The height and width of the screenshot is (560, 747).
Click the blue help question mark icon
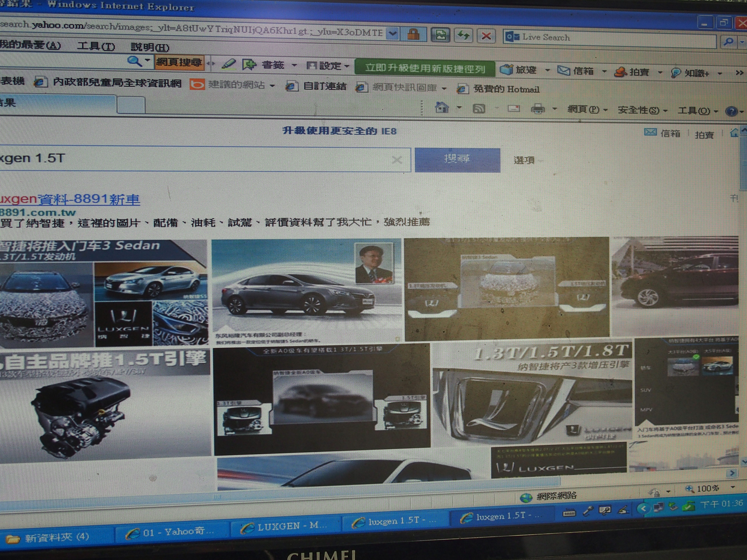[x=731, y=111]
